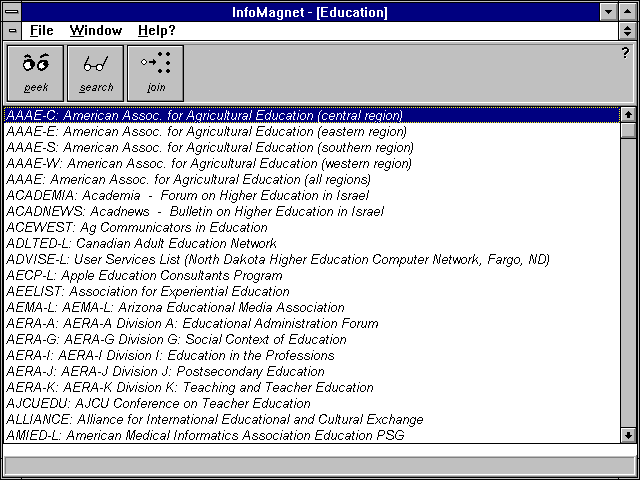Open the File menu
640x480 pixels.
[41, 31]
